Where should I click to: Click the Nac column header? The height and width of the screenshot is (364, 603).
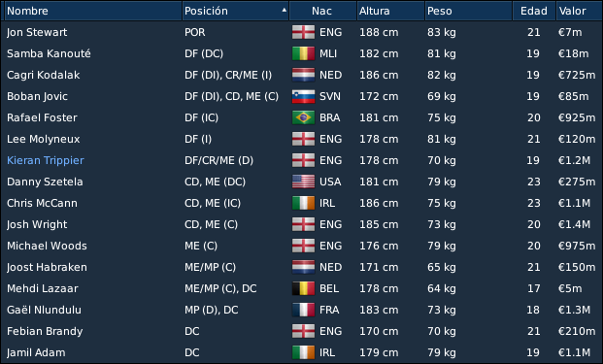(x=323, y=11)
